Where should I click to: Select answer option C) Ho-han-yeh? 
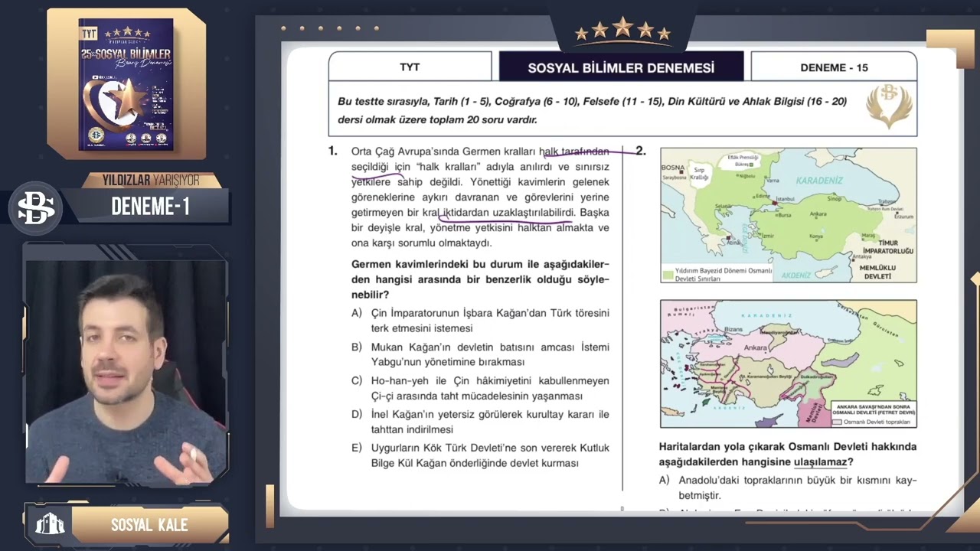coord(480,388)
